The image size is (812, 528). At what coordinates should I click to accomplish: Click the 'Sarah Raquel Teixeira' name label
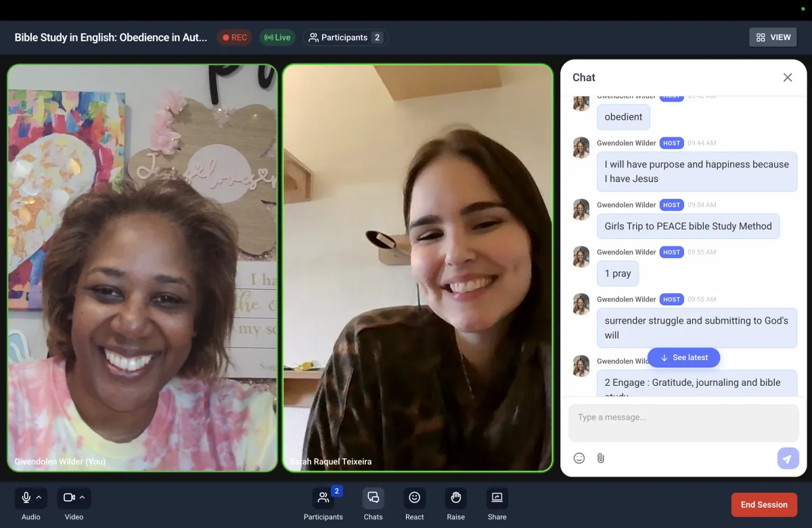pyautogui.click(x=330, y=462)
